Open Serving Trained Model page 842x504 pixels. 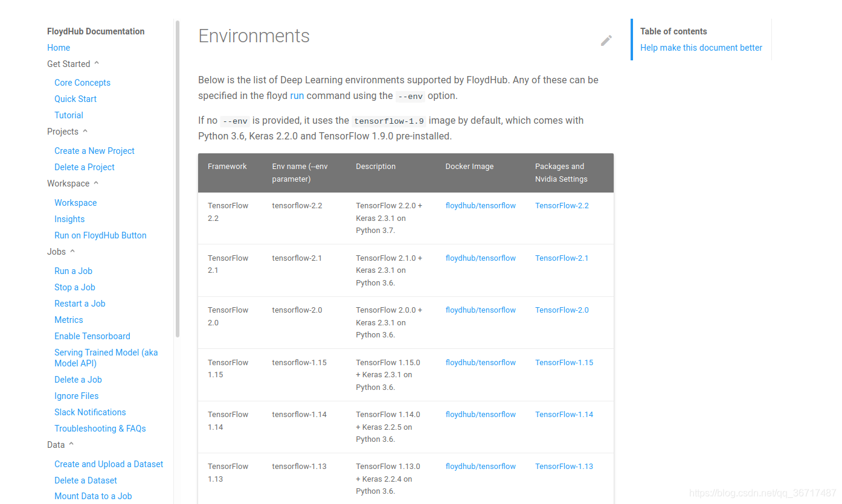106,358
